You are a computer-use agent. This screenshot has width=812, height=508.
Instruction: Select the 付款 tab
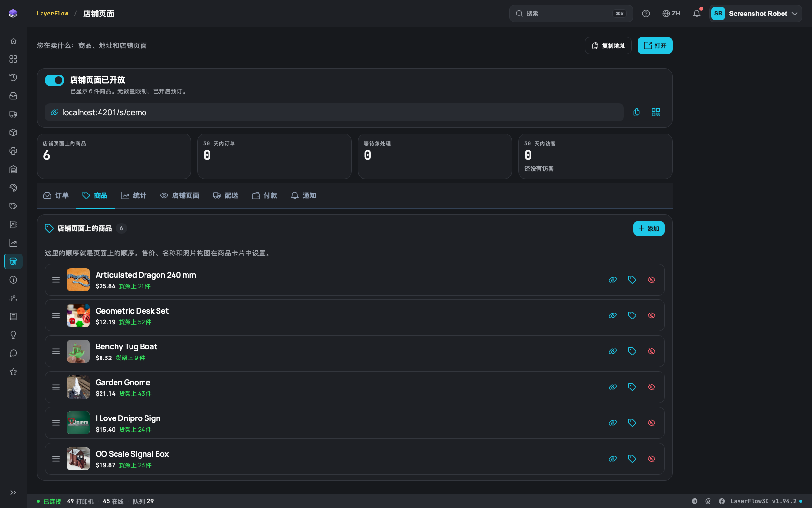(265, 195)
